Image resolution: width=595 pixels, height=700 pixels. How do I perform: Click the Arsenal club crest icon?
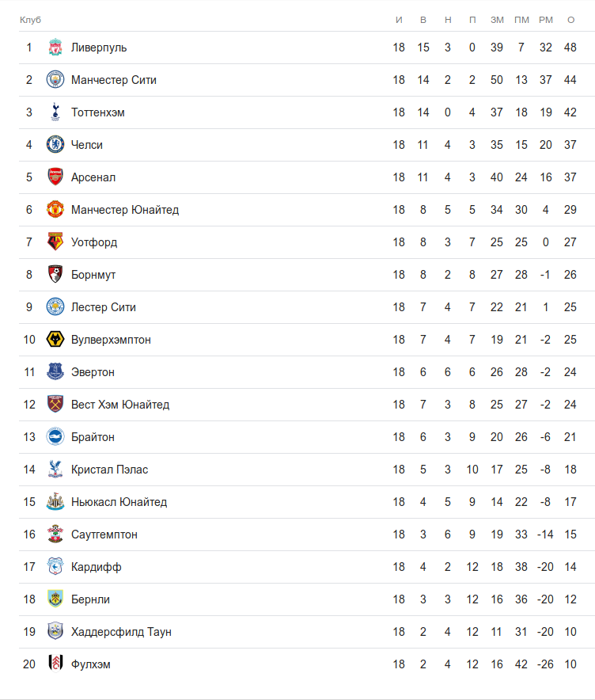point(55,177)
